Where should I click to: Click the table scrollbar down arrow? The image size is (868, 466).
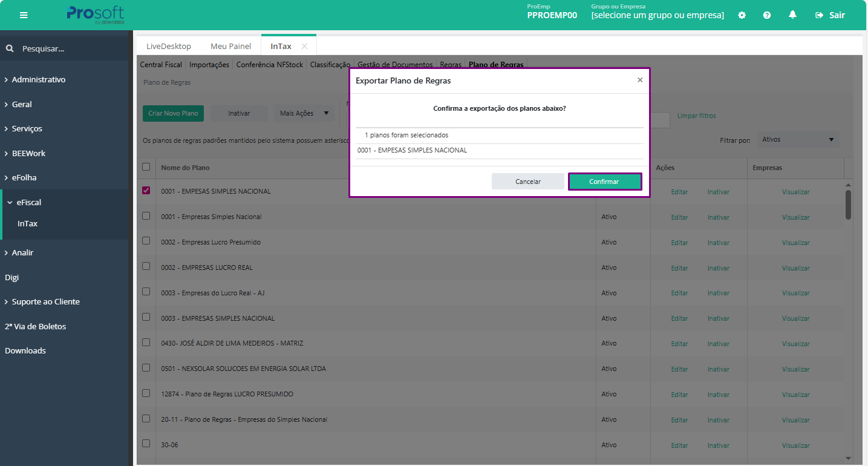click(x=848, y=458)
